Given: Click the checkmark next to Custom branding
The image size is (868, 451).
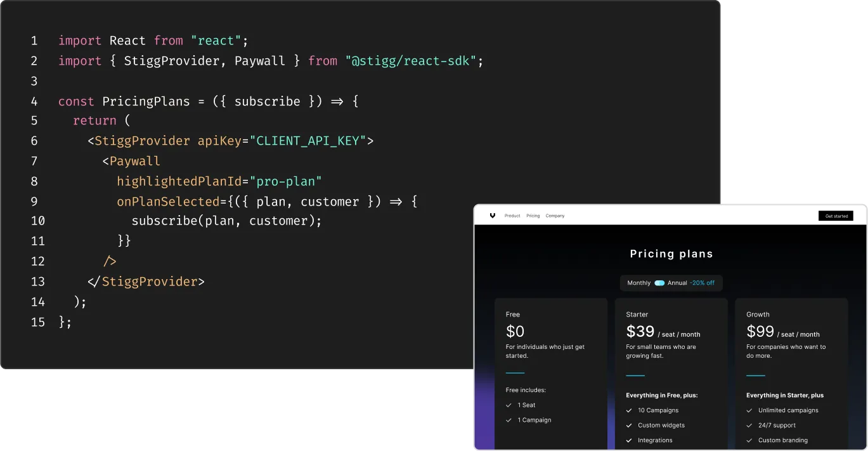Looking at the screenshot, I should click(x=749, y=440).
